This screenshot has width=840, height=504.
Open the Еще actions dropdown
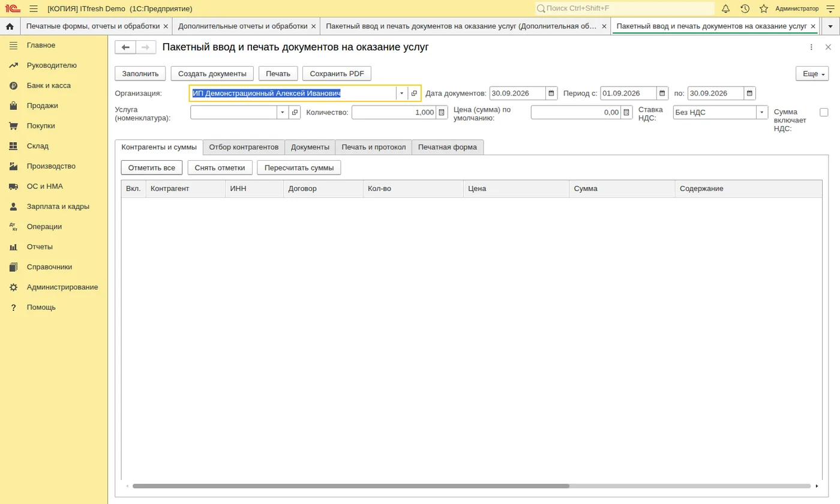coord(812,74)
